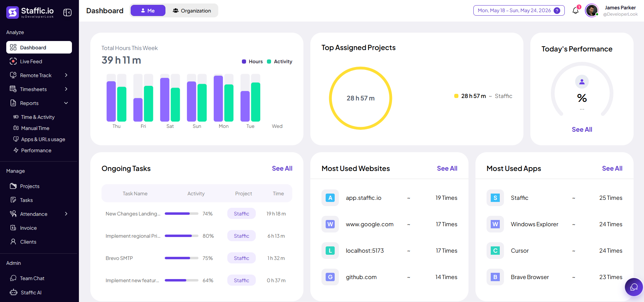Click See All for Most Used Apps
This screenshot has height=302, width=644.
point(612,168)
